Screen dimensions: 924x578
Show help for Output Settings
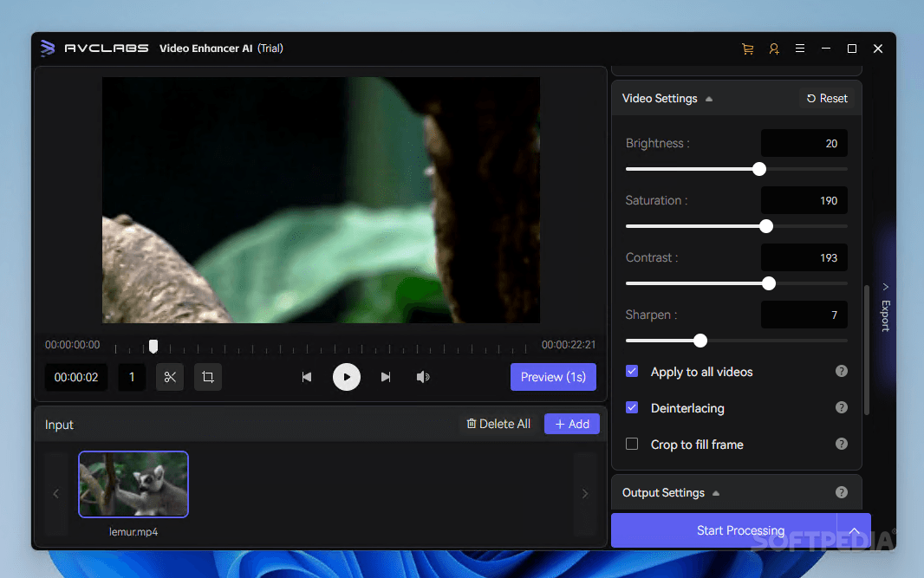click(x=842, y=492)
